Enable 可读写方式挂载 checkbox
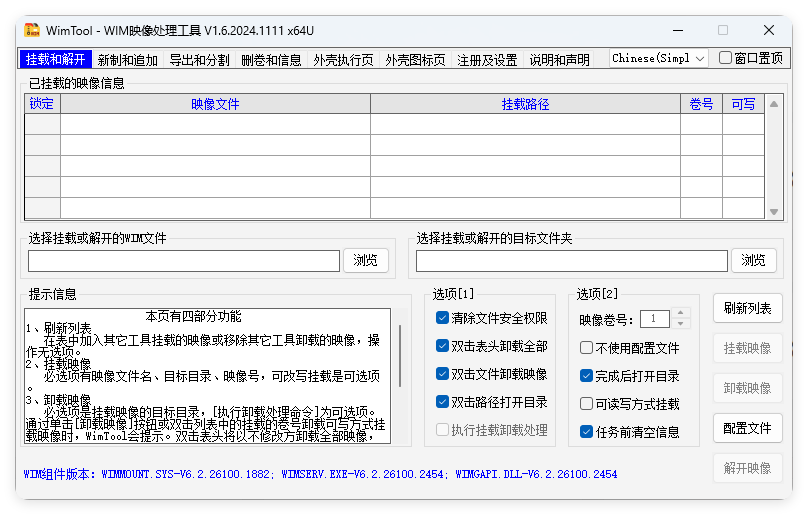Viewport: 808px width, 515px height. (x=587, y=404)
